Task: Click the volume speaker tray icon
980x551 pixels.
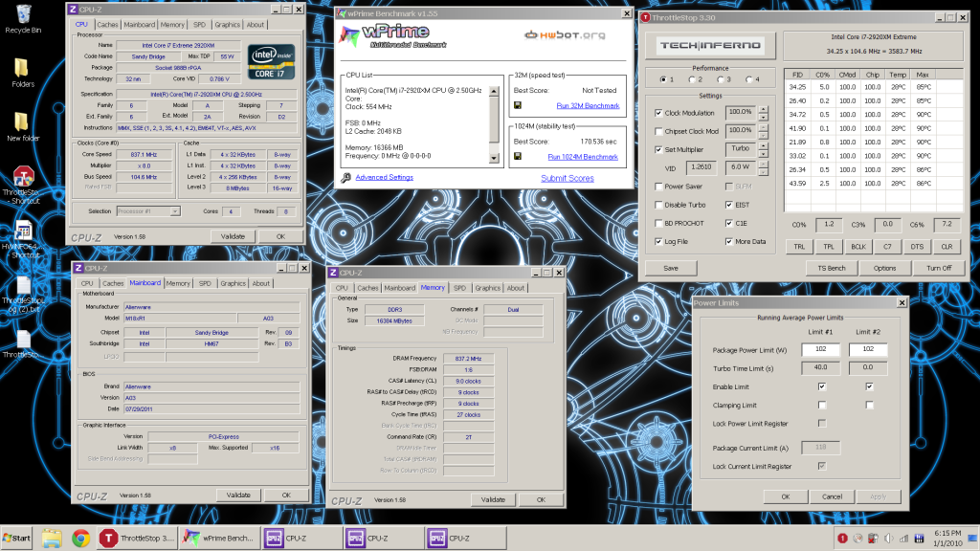Action: coord(889,539)
